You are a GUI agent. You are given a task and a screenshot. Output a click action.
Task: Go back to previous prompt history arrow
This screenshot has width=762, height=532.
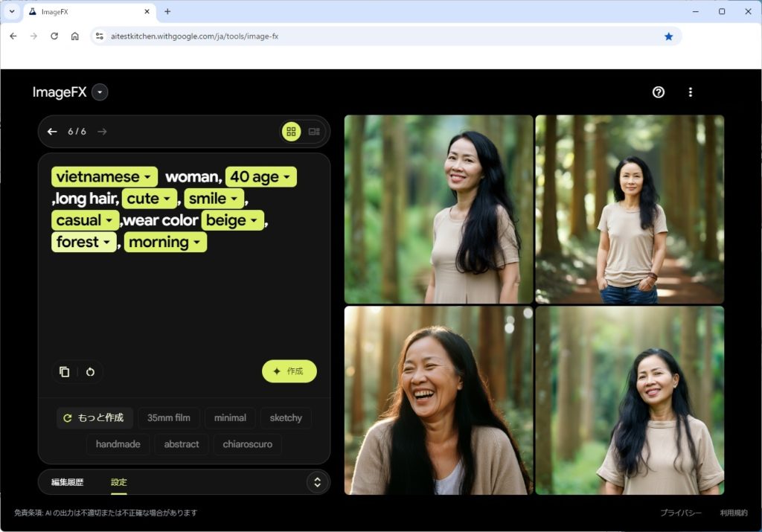point(52,132)
